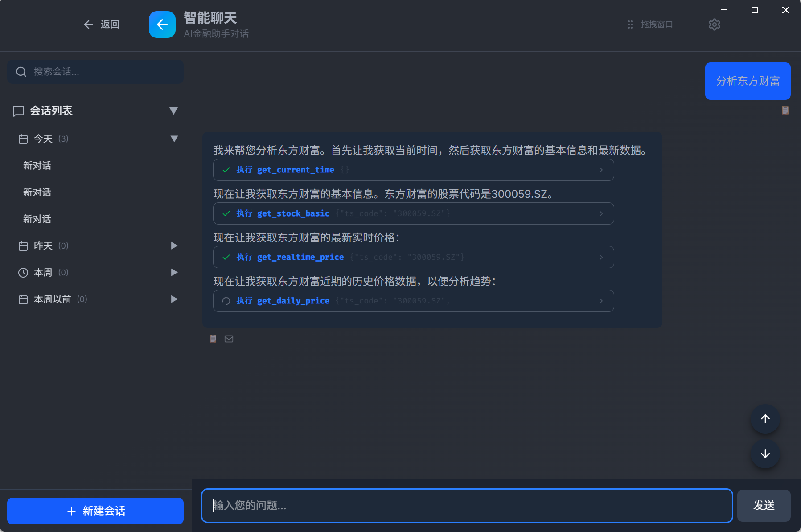This screenshot has height=532, width=801.
Task: Click the copy icon below the assistant reply
Action: coord(213,339)
